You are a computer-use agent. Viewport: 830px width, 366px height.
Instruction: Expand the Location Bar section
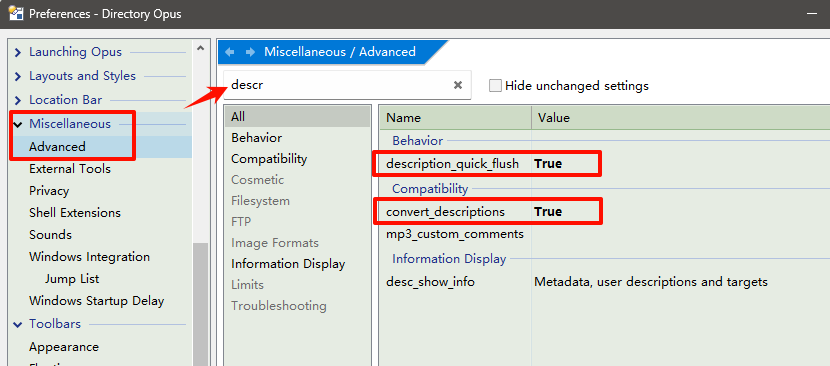pos(18,100)
